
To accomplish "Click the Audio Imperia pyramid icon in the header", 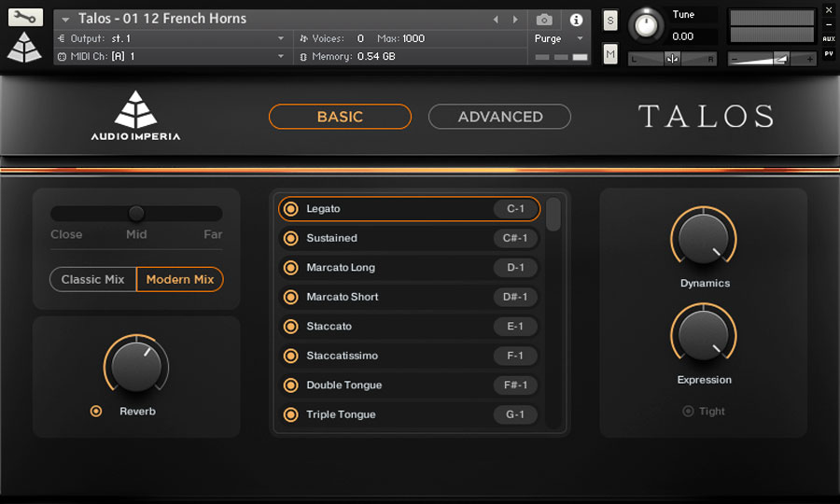I will coord(24,47).
